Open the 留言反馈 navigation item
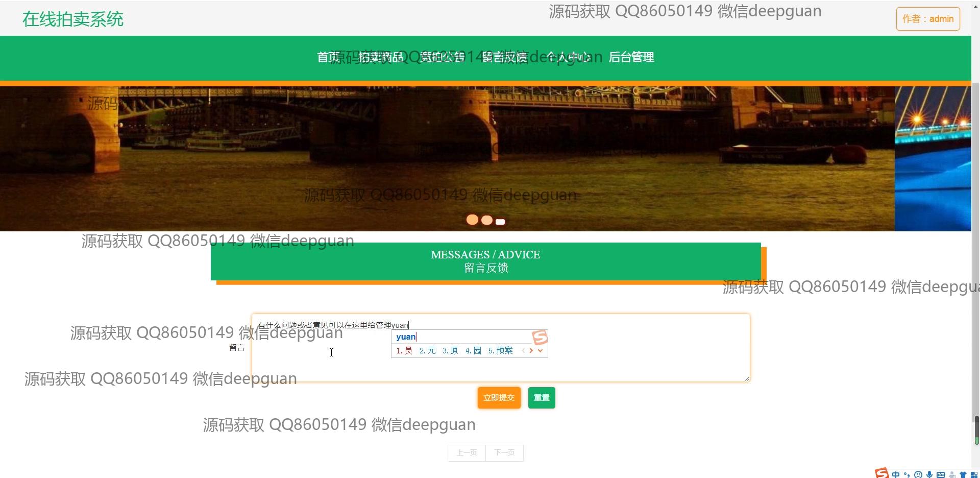Image resolution: width=980 pixels, height=478 pixels. 504,57
